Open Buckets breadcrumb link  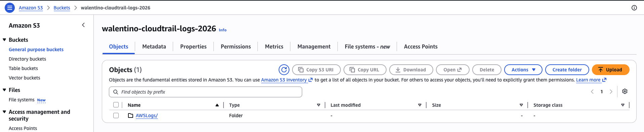click(x=62, y=8)
